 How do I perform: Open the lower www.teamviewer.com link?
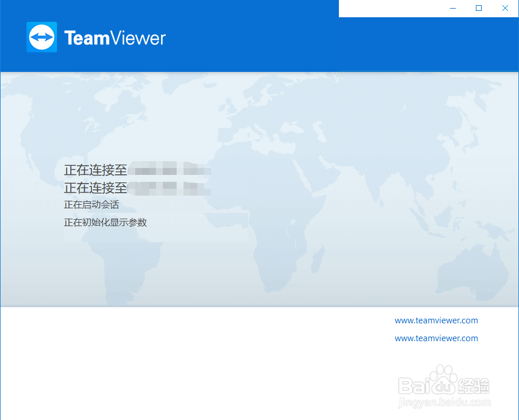tap(436, 338)
